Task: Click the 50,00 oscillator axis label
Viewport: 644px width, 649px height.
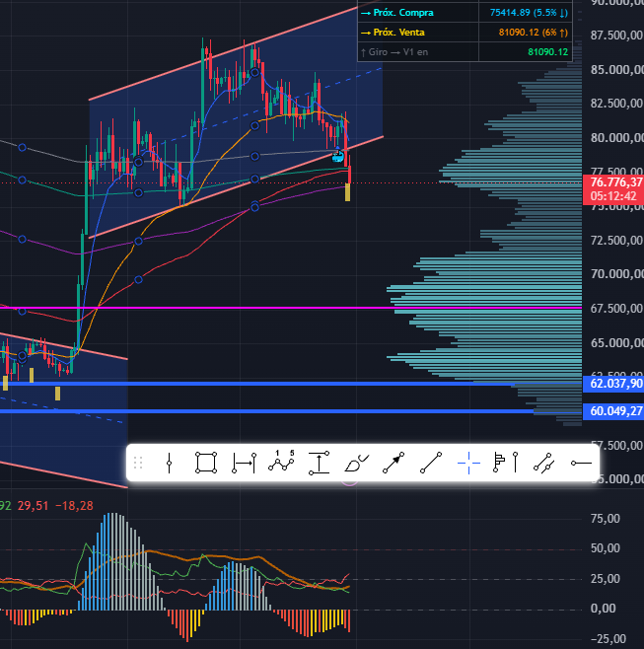Action: pyautogui.click(x=606, y=548)
